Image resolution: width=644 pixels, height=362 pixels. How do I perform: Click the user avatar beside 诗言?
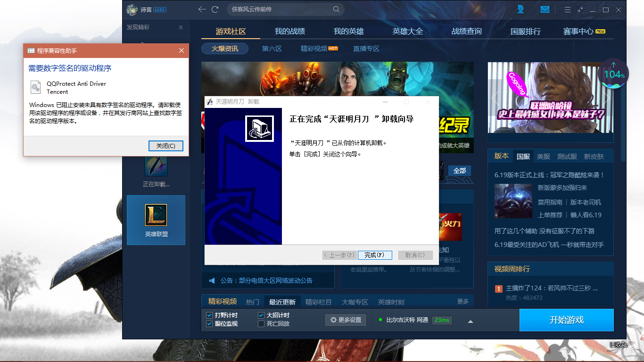(x=132, y=9)
